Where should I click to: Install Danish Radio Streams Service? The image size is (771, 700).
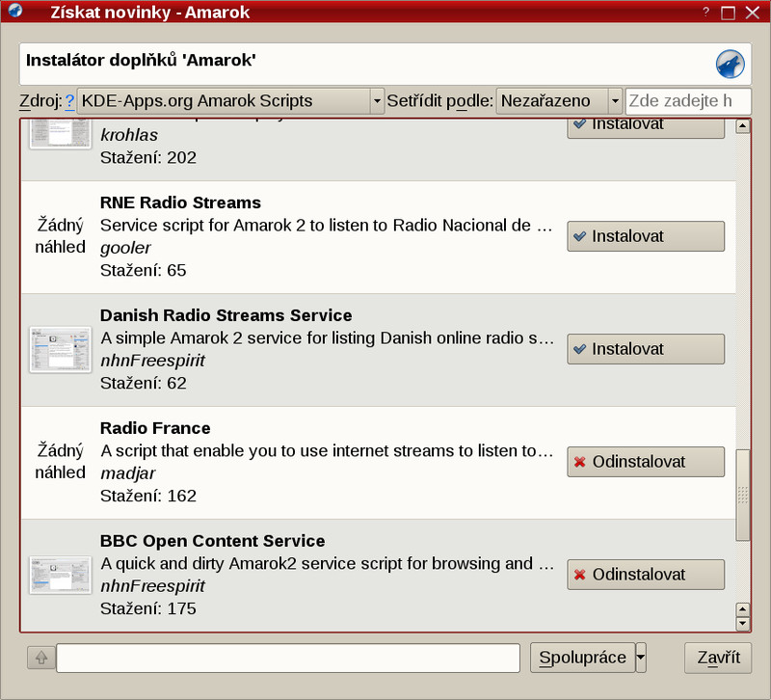pyautogui.click(x=646, y=349)
